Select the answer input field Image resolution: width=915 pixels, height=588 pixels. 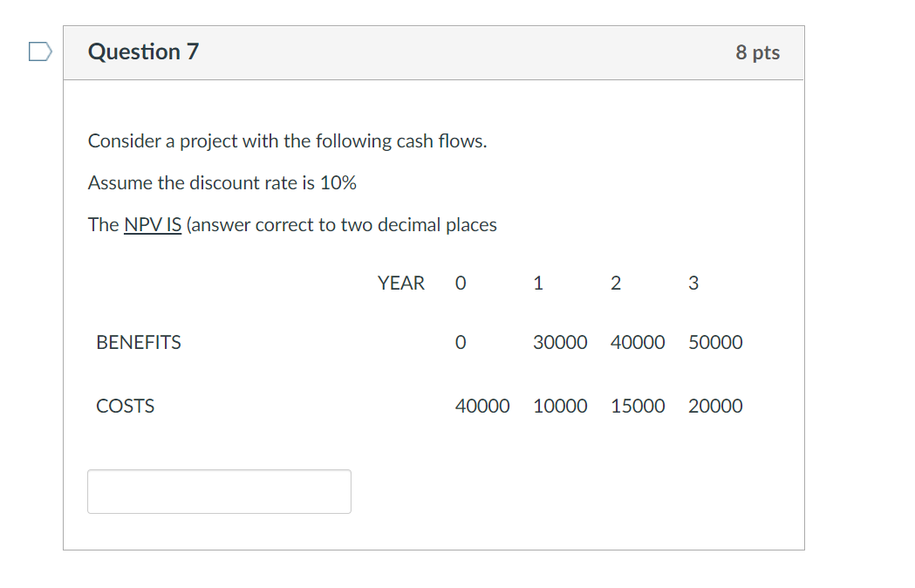218,491
